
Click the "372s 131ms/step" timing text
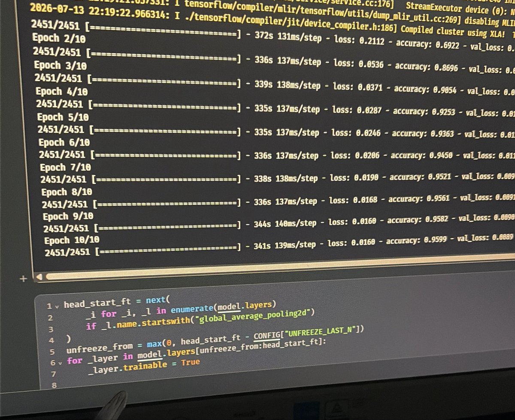click(x=288, y=39)
